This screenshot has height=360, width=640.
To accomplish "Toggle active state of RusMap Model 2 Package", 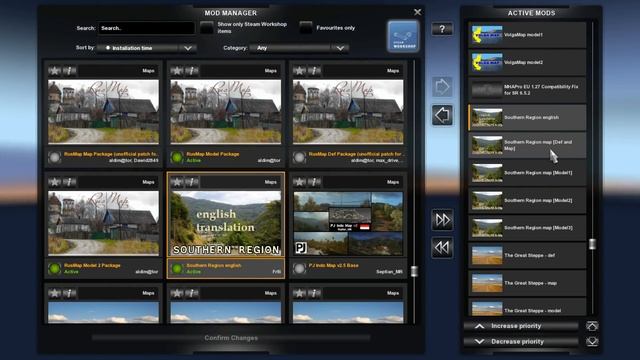I will pos(54,268).
